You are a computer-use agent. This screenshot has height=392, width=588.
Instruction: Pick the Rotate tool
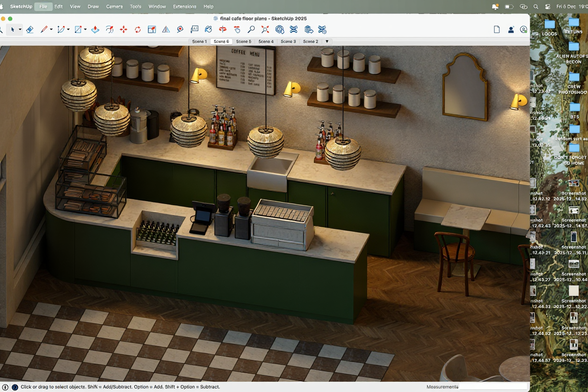(x=138, y=30)
